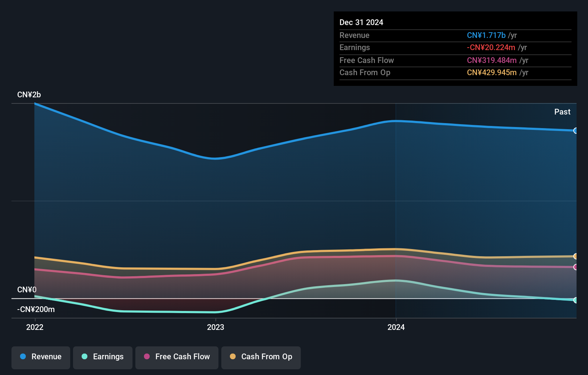
Task: Click the pink Free Cash Flow color swatch
Action: (x=146, y=357)
